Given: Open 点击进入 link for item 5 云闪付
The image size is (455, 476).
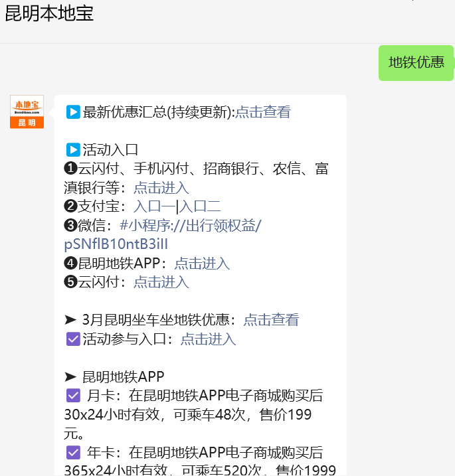Looking at the screenshot, I should click(x=161, y=282).
